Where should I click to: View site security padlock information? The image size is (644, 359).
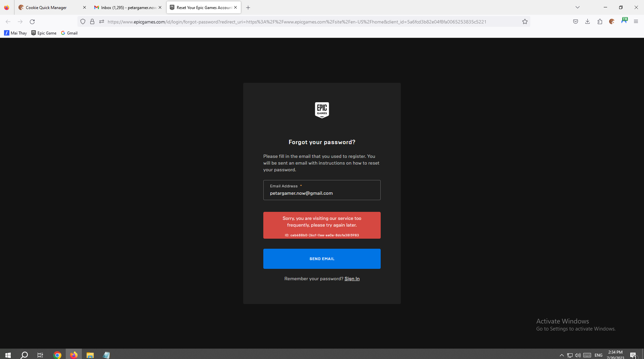92,21
